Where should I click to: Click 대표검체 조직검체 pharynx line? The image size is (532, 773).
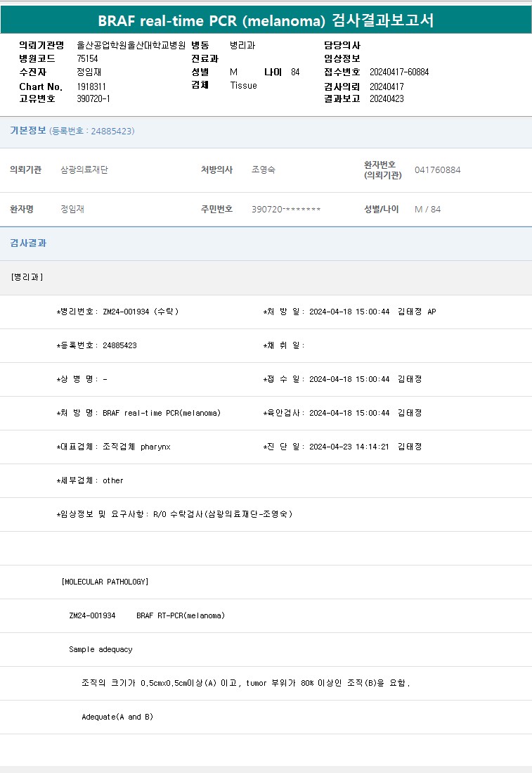point(114,447)
